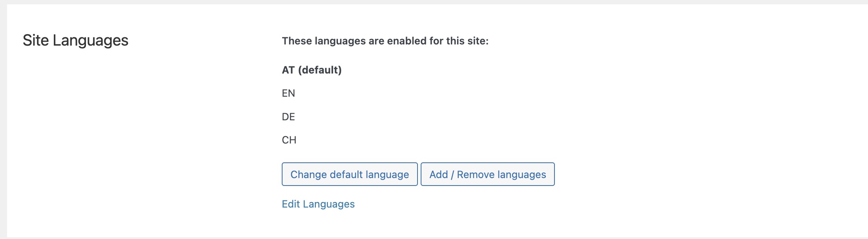Click the word 'Languages' in the heading
Image resolution: width=868 pixels, height=239 pixels.
point(91,40)
